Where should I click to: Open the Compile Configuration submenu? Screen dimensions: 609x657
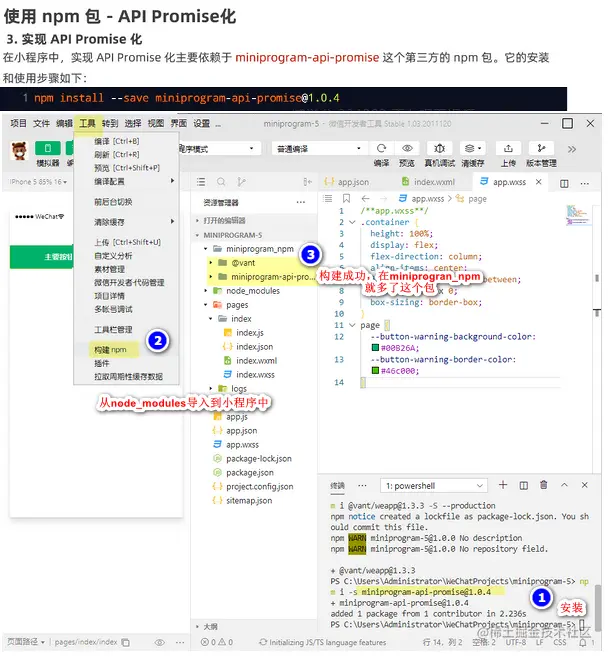point(126,181)
